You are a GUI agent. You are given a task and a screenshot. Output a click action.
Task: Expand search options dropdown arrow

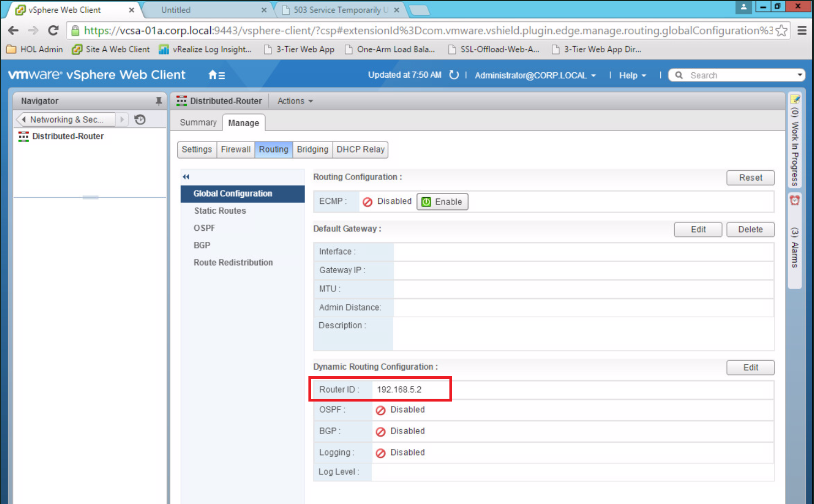coord(800,75)
